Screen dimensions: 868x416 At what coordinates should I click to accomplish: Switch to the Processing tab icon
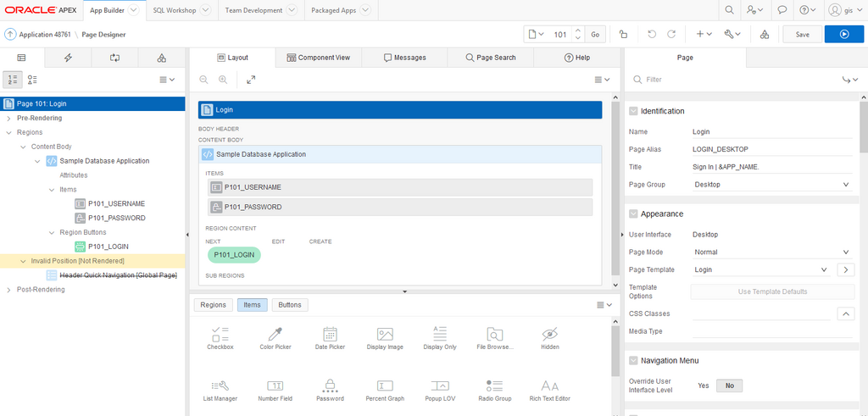point(114,58)
